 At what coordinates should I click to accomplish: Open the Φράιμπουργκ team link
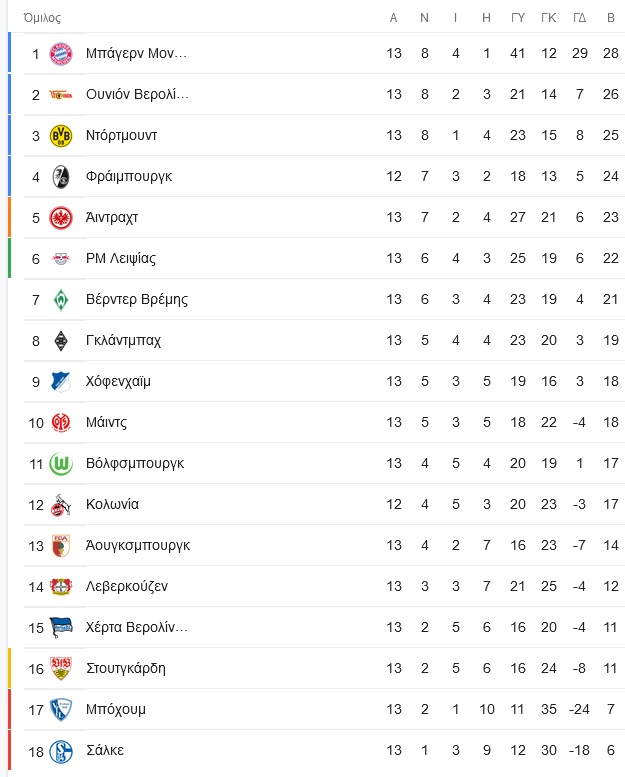[x=129, y=176]
